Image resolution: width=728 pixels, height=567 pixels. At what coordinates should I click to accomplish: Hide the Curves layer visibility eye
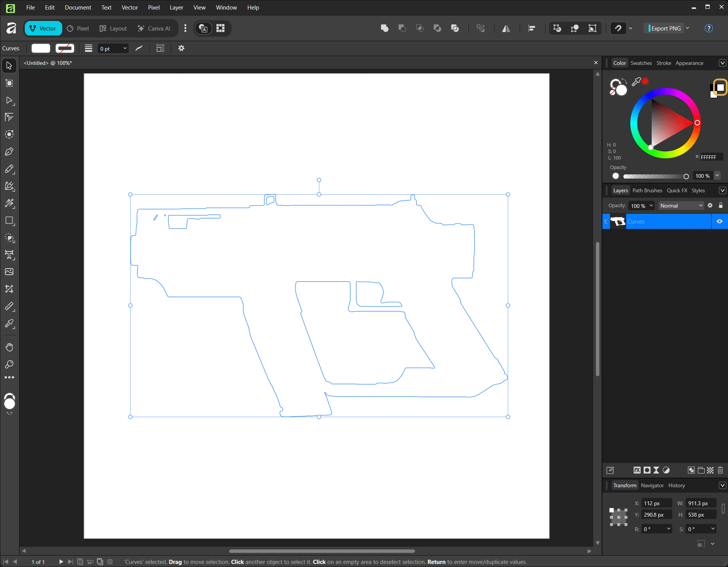[x=720, y=221]
